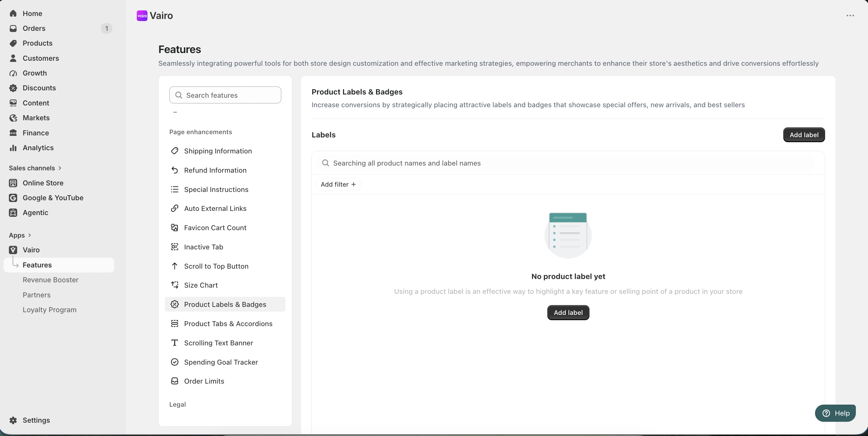Screen dimensions: 868x436
Task: Open the Product Tabs & Accordions feature
Action: click(225, 324)
